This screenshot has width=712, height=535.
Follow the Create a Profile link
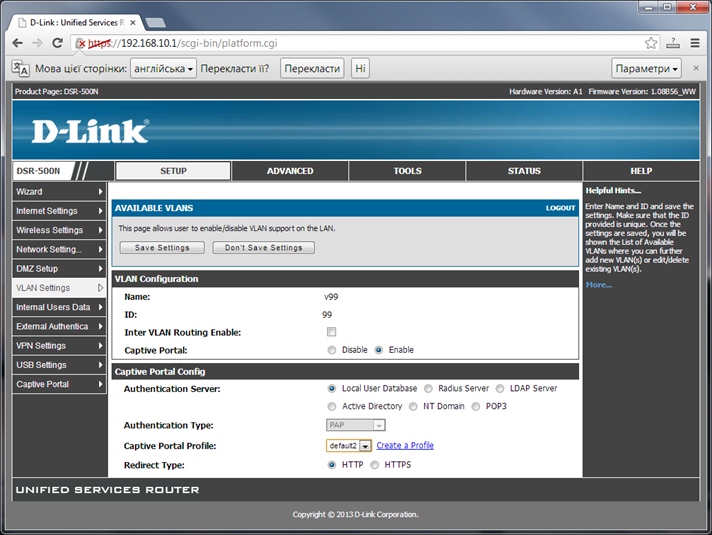click(405, 446)
